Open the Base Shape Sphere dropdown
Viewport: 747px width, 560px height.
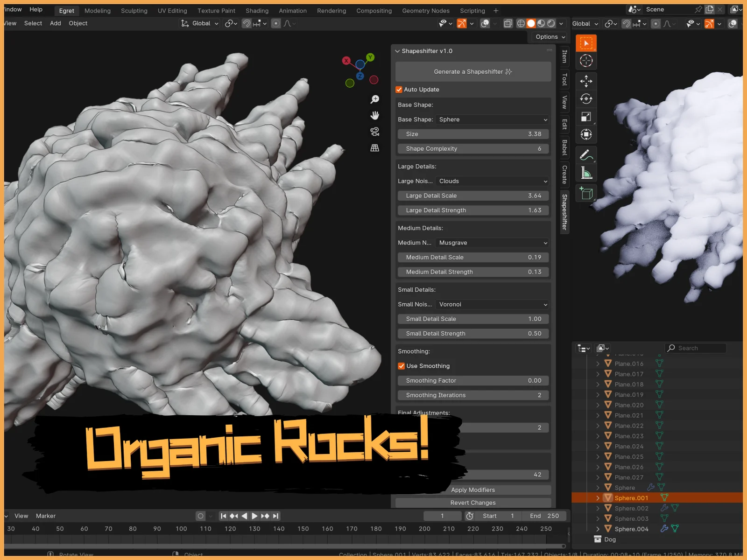click(x=493, y=119)
